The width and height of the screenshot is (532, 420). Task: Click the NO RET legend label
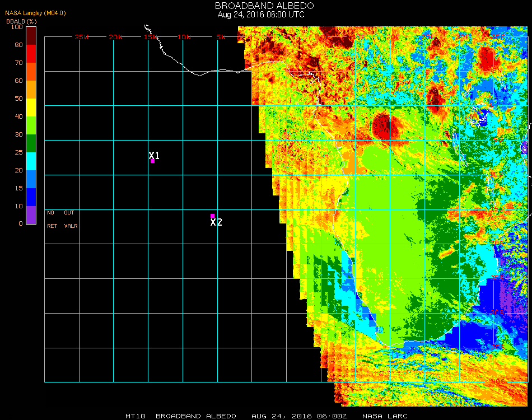(x=52, y=220)
